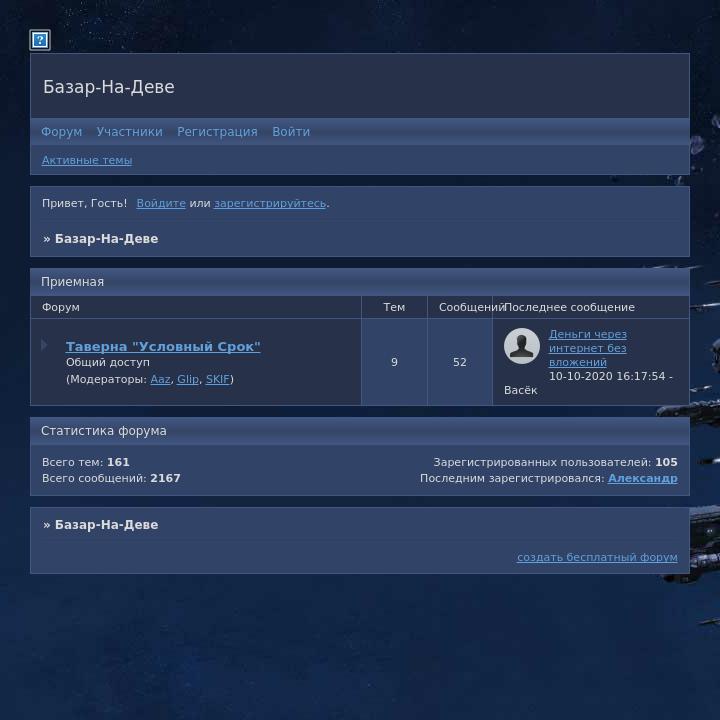Click the top » Базар-На-Деве breadcrumb
Viewport: 720px width, 720px height.
[101, 239]
